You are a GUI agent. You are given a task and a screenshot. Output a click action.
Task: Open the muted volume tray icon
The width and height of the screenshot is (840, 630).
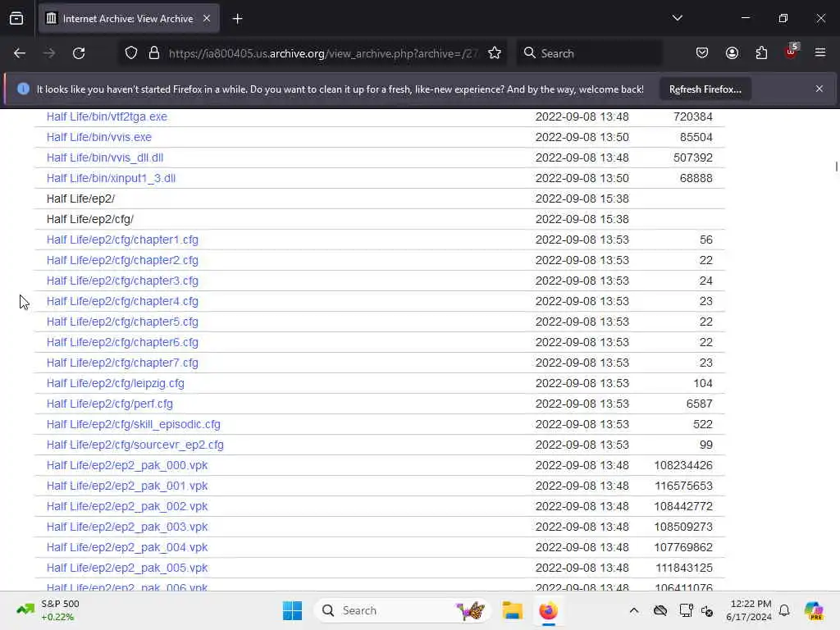pyautogui.click(x=707, y=611)
